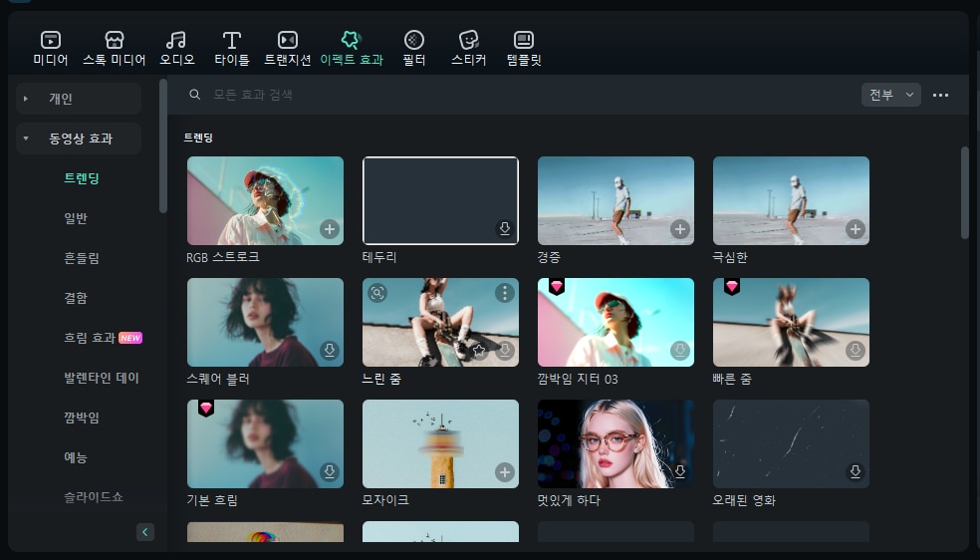Switch to the 스티커 tab
Image resolution: width=980 pixels, height=560 pixels.
[x=469, y=48]
